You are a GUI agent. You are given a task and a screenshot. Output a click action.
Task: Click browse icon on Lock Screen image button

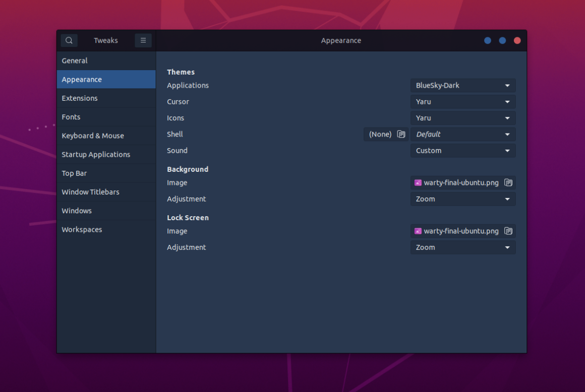pos(509,231)
